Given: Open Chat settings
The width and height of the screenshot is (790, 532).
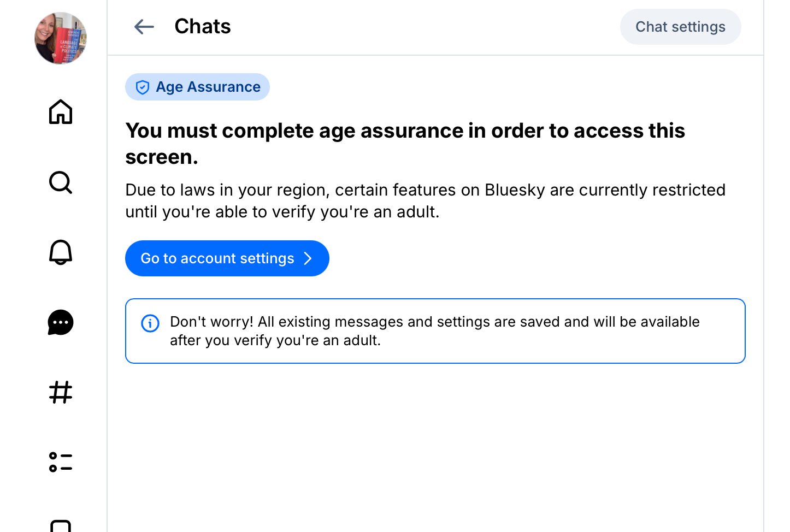Looking at the screenshot, I should pos(680,27).
